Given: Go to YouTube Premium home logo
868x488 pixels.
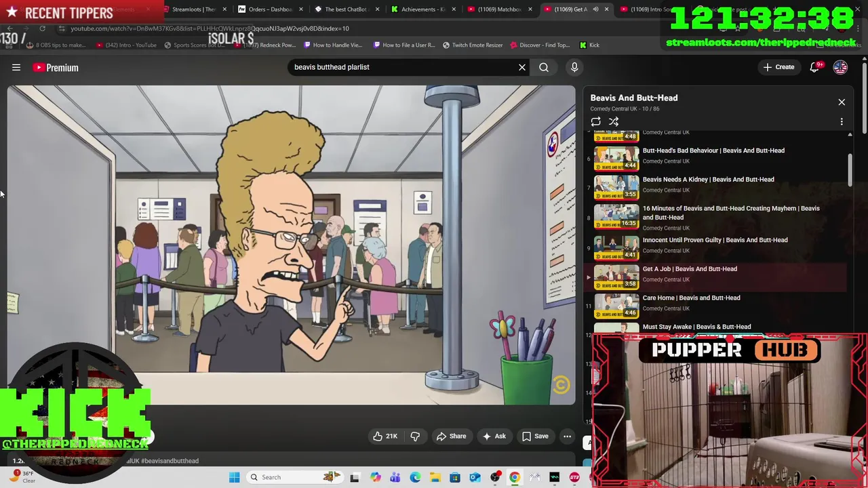Looking at the screenshot, I should 56,67.
